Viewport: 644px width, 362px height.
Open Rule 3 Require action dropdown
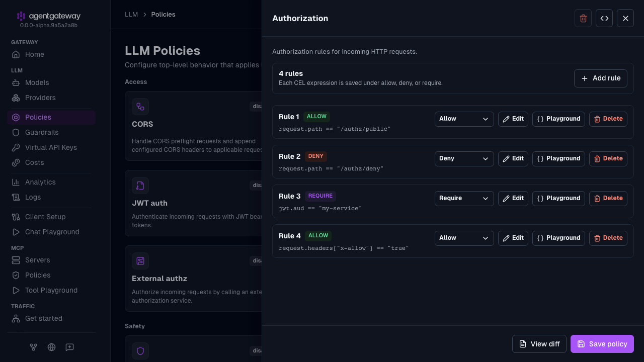coord(464,199)
